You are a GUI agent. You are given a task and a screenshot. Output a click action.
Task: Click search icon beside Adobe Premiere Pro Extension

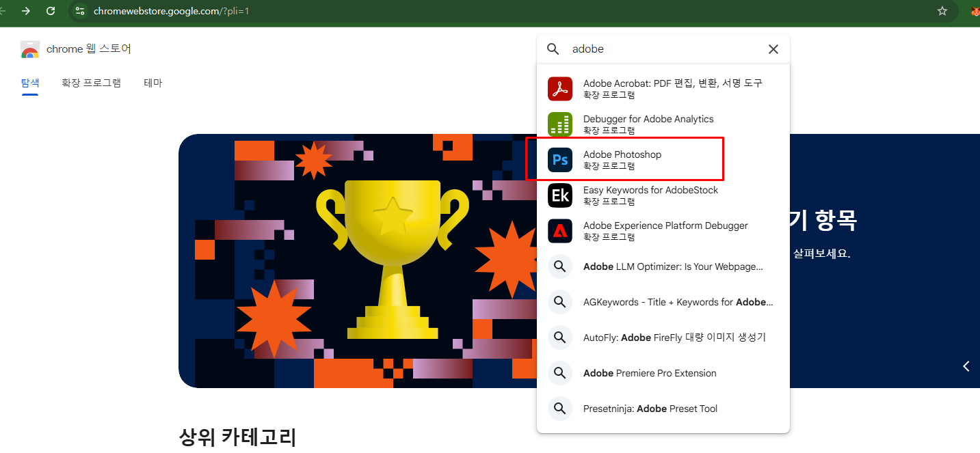(560, 373)
